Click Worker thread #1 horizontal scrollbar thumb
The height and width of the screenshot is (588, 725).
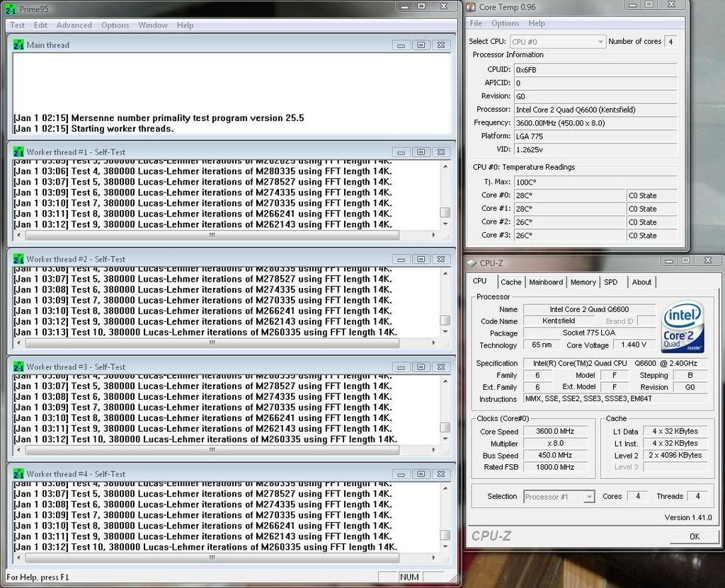coord(212,236)
